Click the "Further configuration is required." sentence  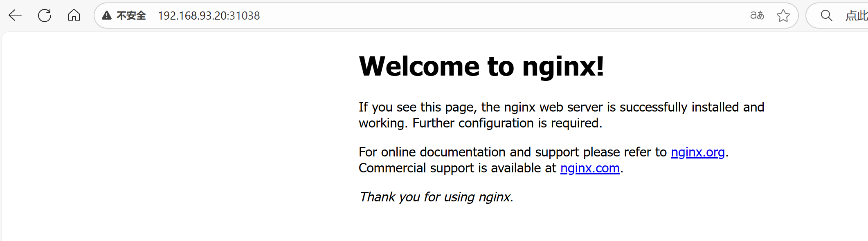[507, 123]
